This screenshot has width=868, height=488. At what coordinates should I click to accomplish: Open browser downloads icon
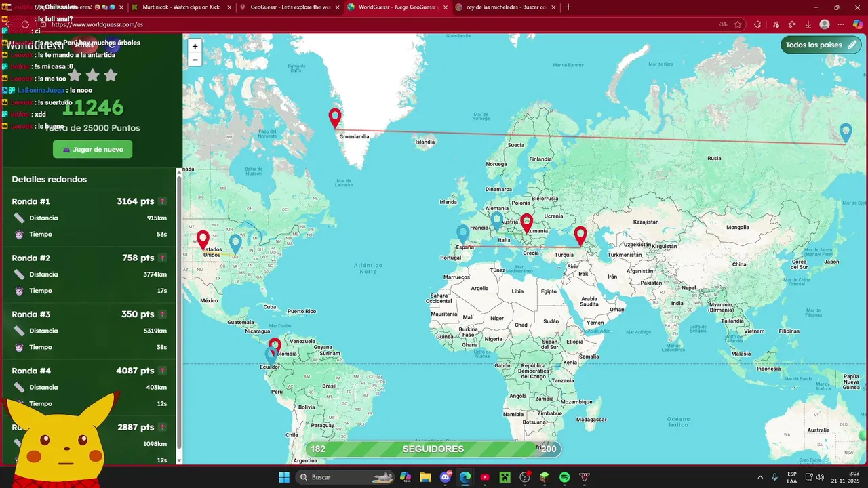coord(808,24)
